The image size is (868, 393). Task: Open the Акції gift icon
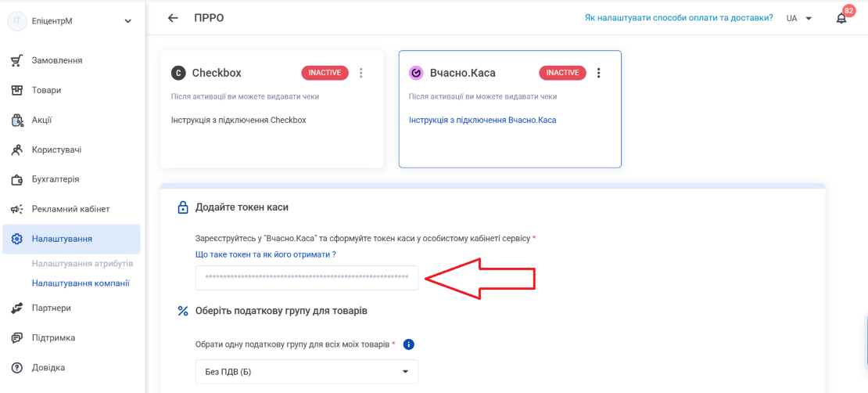tap(17, 121)
